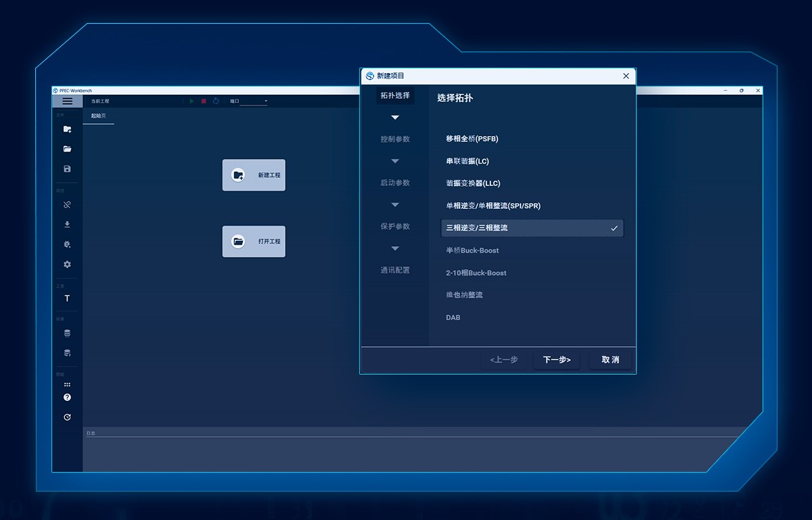Run the project with the green play icon

[192, 101]
